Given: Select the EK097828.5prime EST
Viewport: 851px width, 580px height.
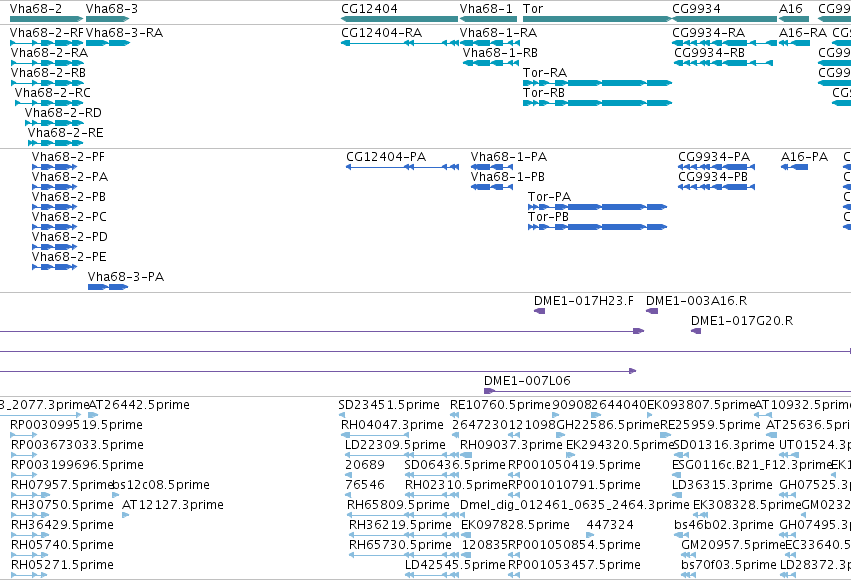Looking at the screenshot, I should 466,535.
